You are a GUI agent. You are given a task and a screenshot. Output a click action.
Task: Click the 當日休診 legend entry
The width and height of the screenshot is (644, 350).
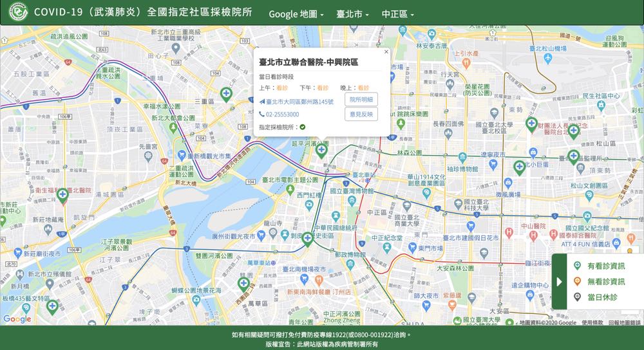click(x=602, y=297)
